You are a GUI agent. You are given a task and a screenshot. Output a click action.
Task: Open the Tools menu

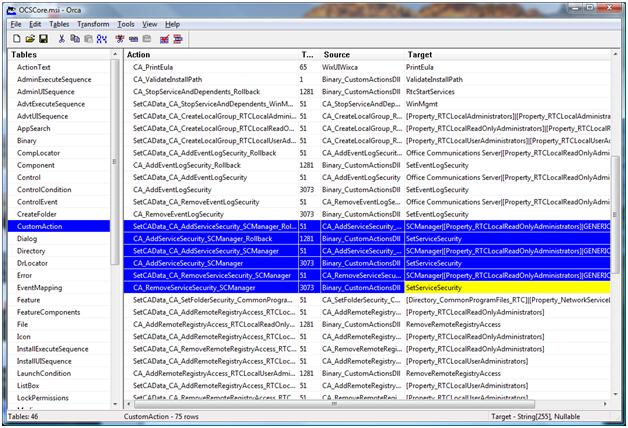[126, 24]
